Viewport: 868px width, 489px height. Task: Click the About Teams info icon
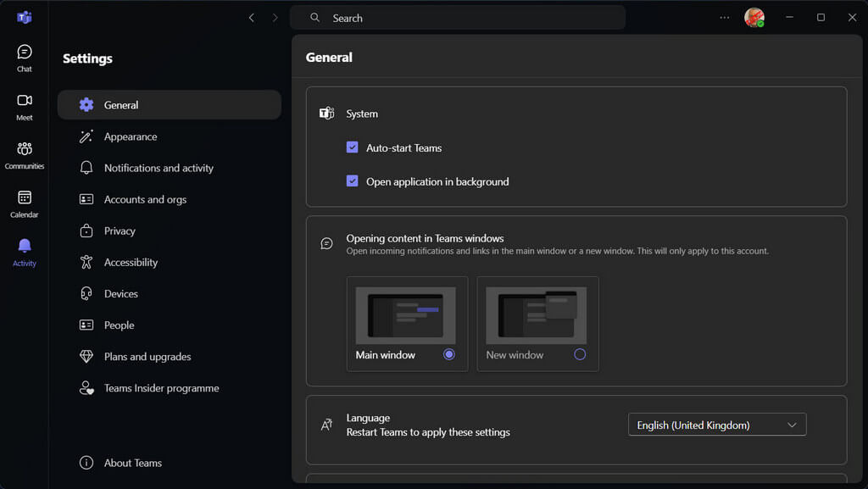coord(86,463)
